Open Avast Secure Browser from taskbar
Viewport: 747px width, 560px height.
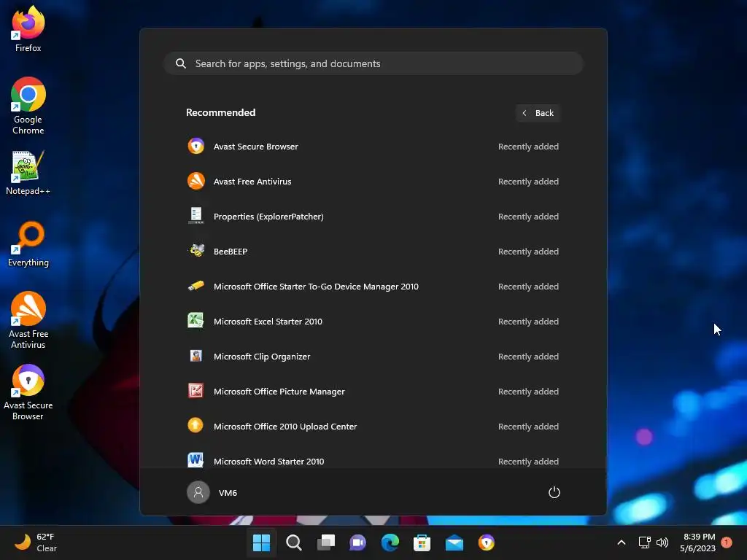pyautogui.click(x=487, y=542)
